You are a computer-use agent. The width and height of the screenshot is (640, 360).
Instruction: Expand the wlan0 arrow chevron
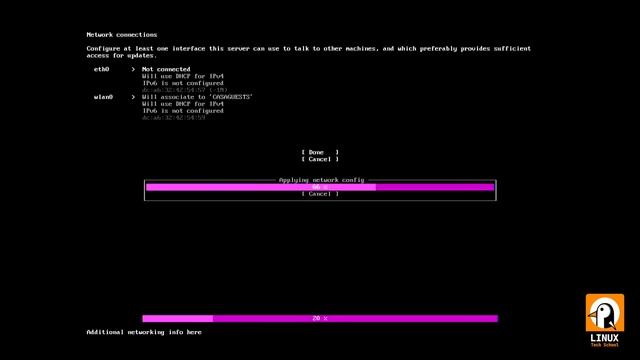[x=133, y=97]
